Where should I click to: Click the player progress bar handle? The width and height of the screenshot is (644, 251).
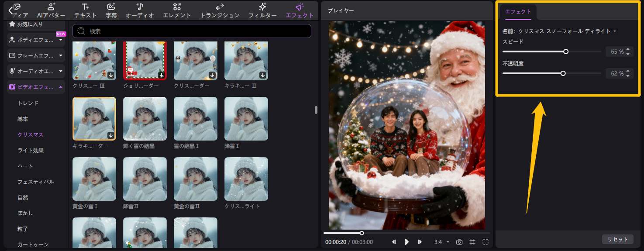point(362,233)
